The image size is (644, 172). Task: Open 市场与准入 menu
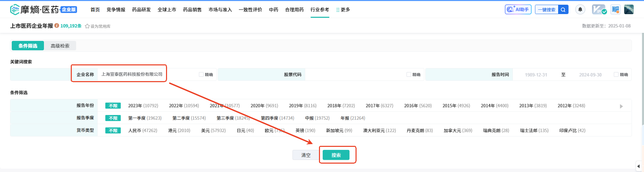click(220, 10)
